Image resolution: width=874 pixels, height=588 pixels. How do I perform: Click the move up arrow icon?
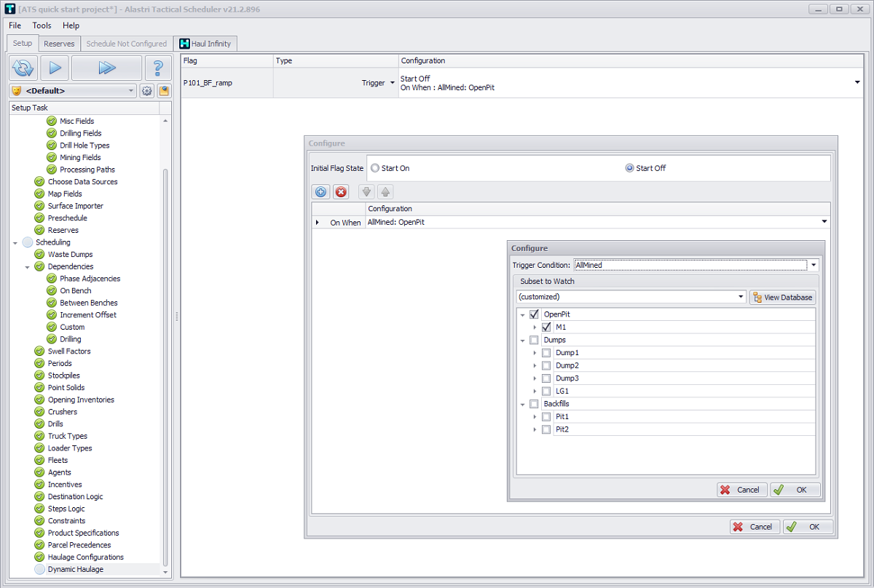tap(385, 192)
